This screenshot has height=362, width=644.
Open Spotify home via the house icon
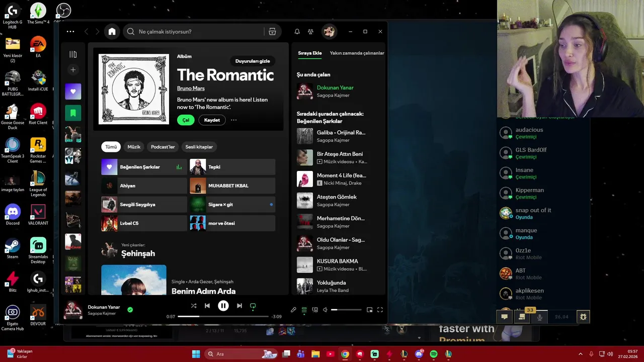tap(112, 32)
